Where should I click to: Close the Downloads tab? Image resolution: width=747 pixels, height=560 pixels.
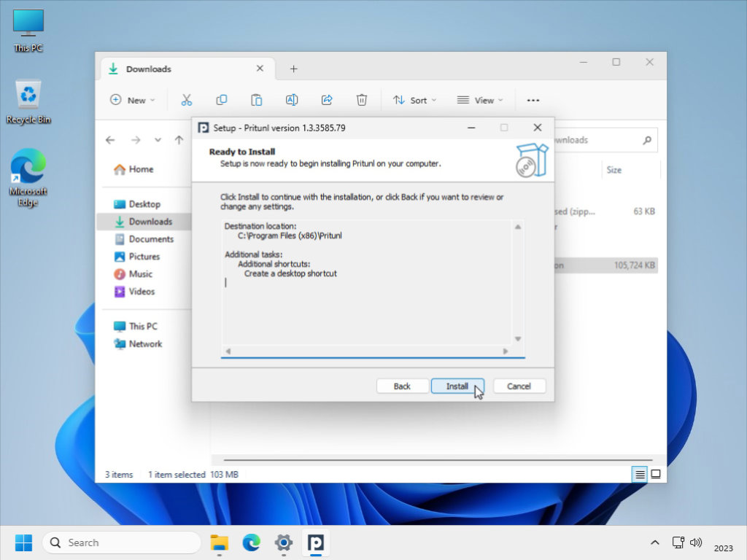point(260,69)
